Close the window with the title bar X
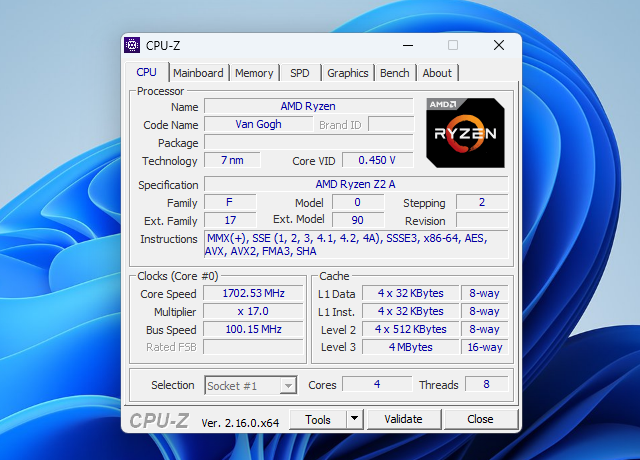 coord(498,45)
